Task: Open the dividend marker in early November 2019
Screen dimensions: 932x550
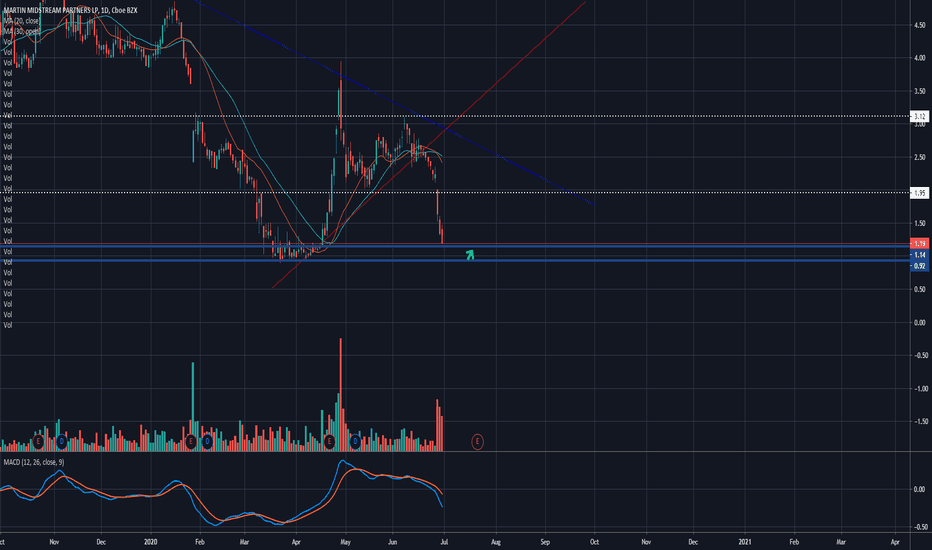Action: point(61,441)
